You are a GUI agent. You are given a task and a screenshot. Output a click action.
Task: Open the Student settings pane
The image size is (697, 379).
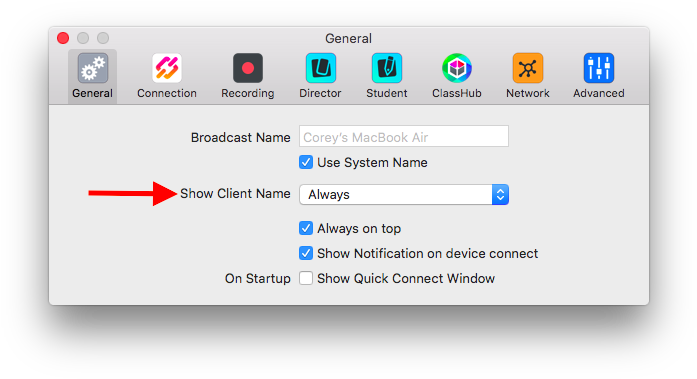[387, 76]
